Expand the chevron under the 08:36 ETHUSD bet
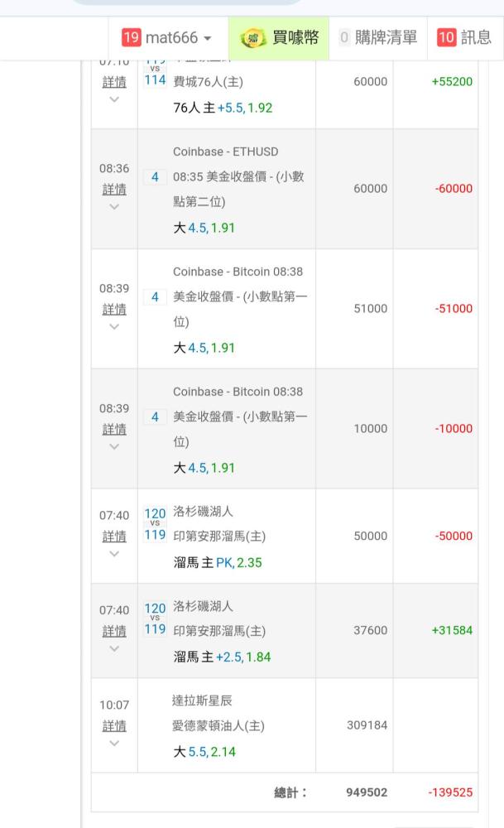The height and width of the screenshot is (828, 504). click(x=114, y=207)
